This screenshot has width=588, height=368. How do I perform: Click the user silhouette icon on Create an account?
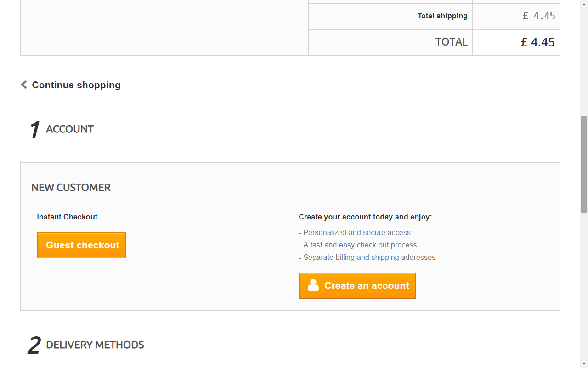(x=313, y=285)
